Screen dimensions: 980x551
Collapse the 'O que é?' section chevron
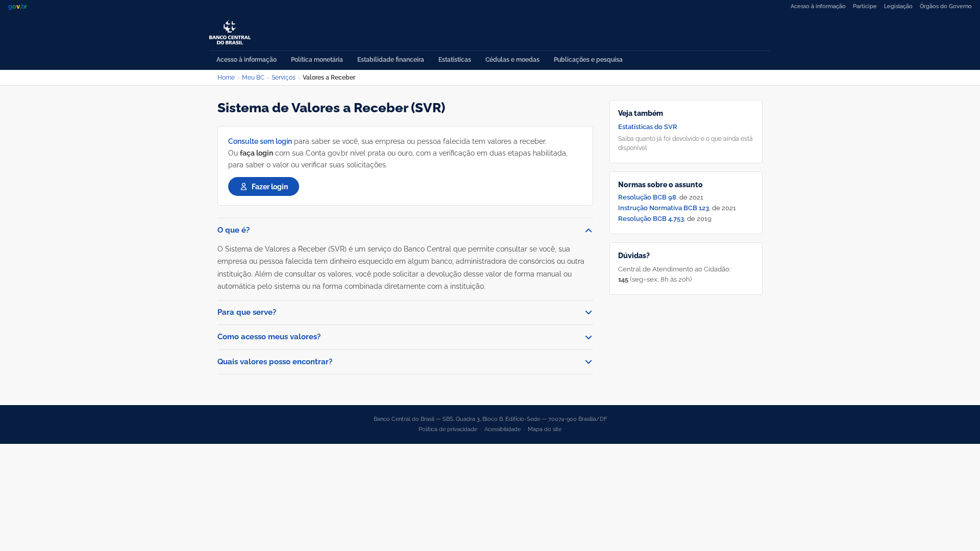(x=588, y=231)
